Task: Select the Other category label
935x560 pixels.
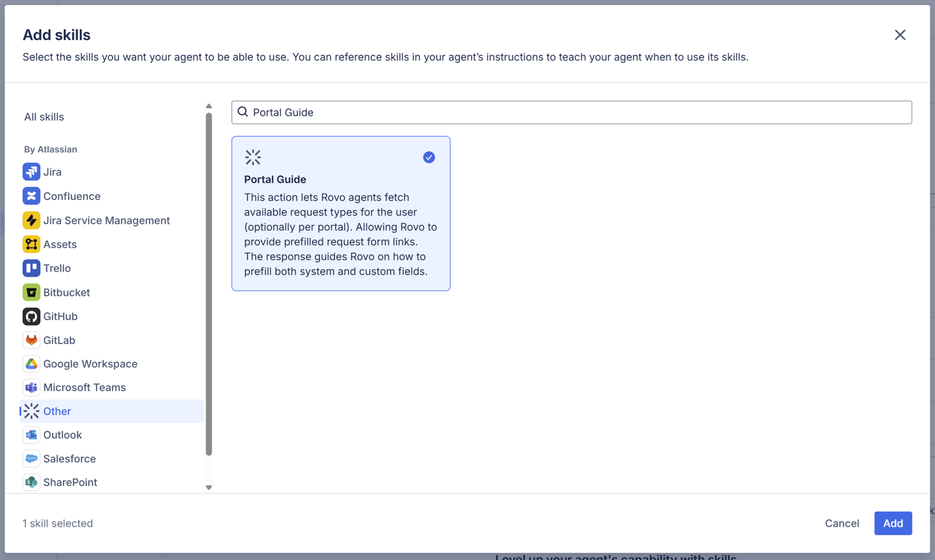Action: click(57, 411)
